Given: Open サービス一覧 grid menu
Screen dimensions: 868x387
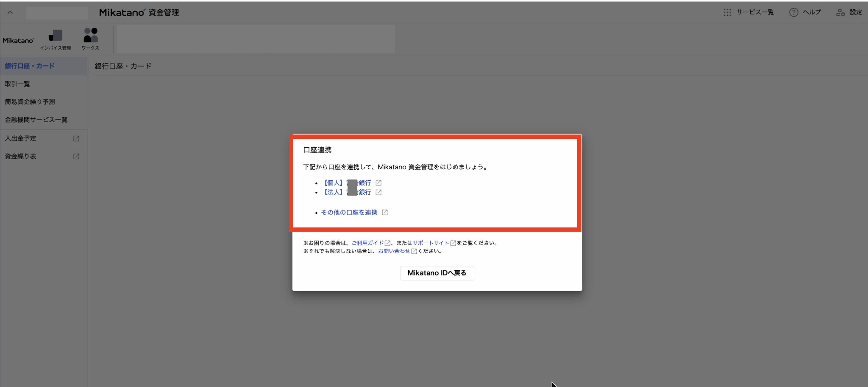Looking at the screenshot, I should pos(749,12).
